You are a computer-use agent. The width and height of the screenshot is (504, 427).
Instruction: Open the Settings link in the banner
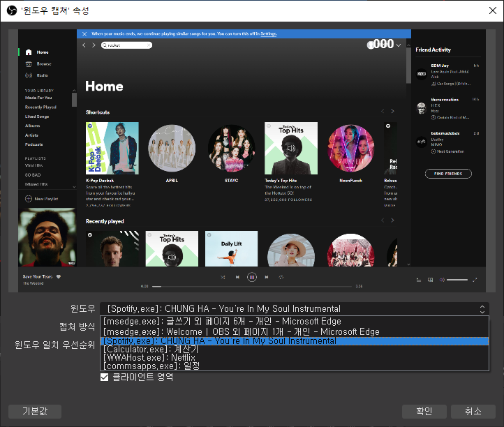click(268, 33)
